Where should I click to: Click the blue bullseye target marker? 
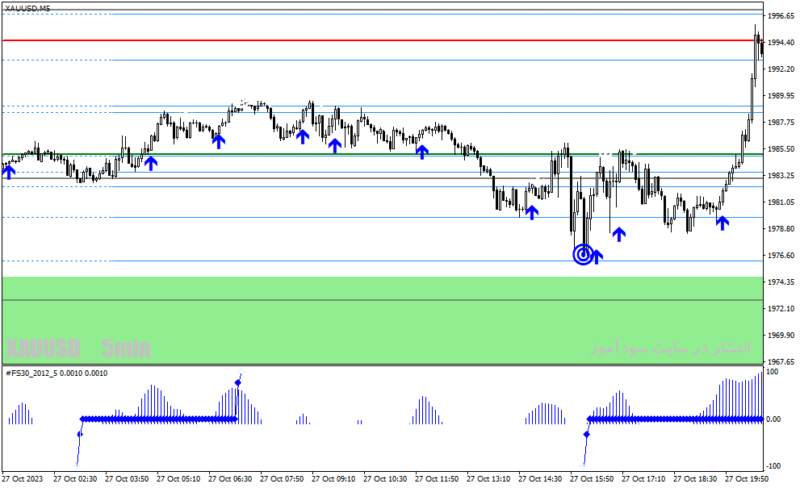pos(583,254)
